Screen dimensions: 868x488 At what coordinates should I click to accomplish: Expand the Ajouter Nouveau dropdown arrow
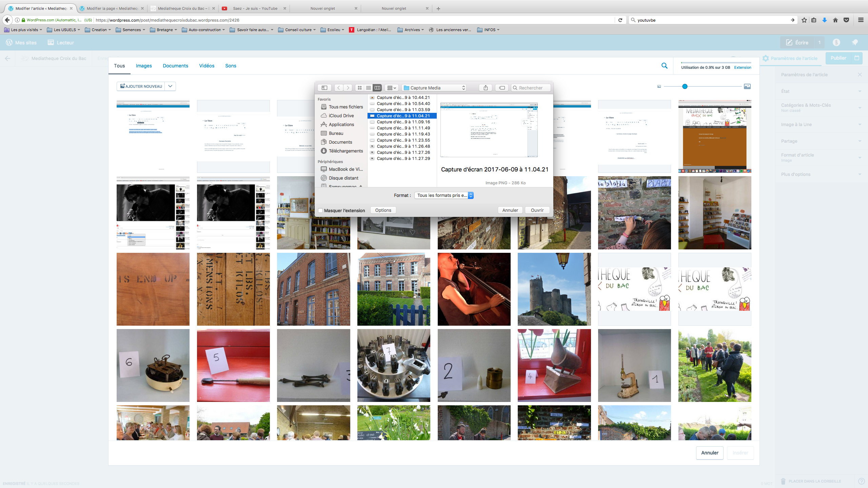(x=170, y=86)
